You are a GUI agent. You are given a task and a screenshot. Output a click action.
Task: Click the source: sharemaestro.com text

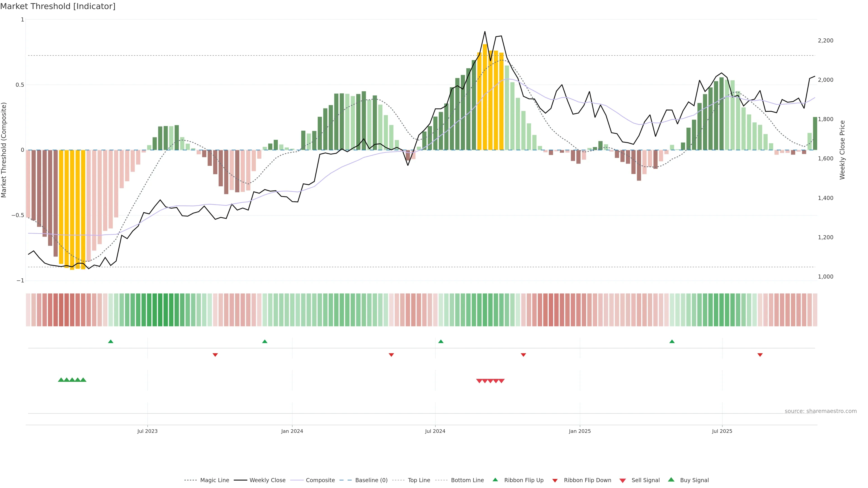coord(821,411)
